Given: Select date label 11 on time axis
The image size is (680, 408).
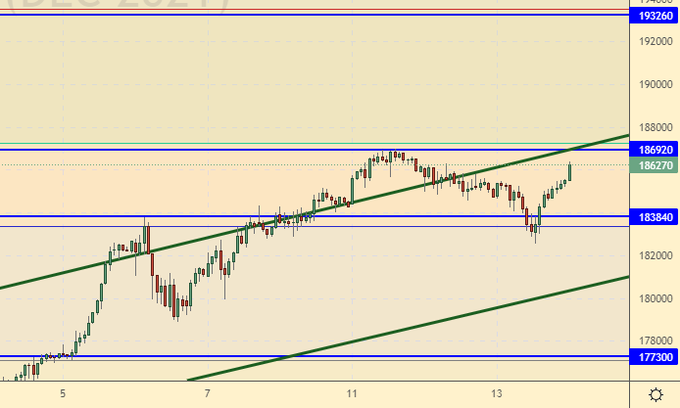Looking at the screenshot, I should click(352, 394).
